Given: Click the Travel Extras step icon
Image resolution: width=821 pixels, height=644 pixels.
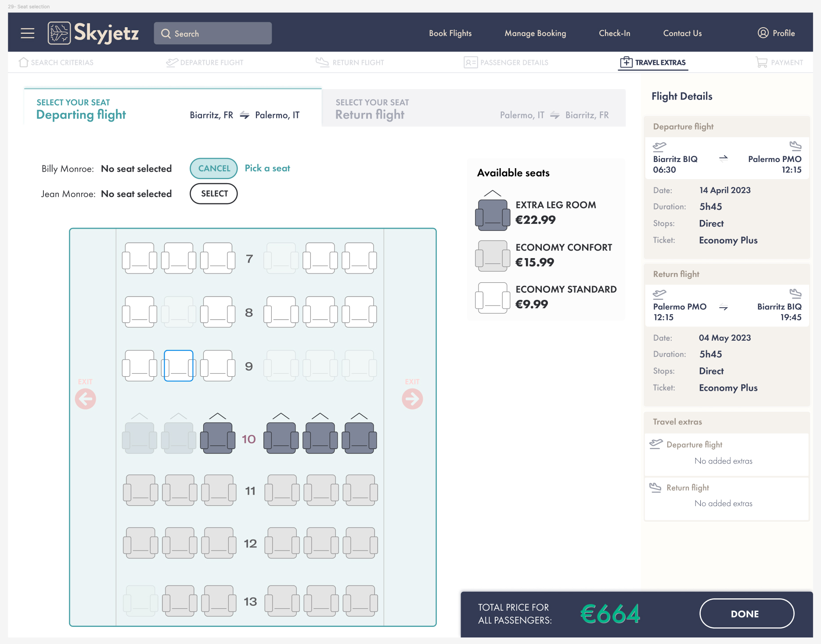Looking at the screenshot, I should (626, 62).
